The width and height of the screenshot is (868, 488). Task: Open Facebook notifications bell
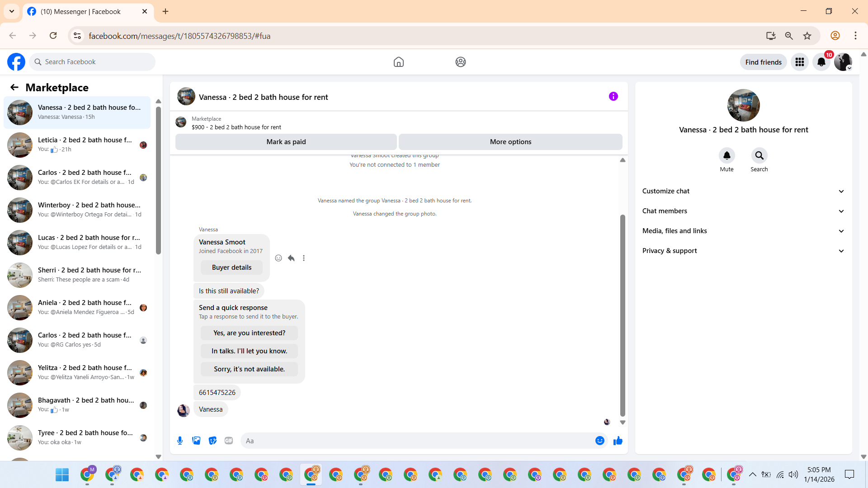click(x=821, y=62)
